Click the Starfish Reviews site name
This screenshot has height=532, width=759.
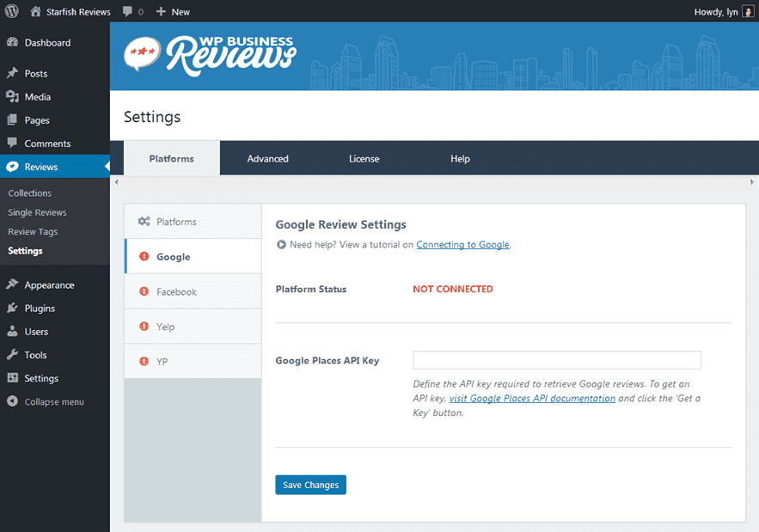[78, 12]
